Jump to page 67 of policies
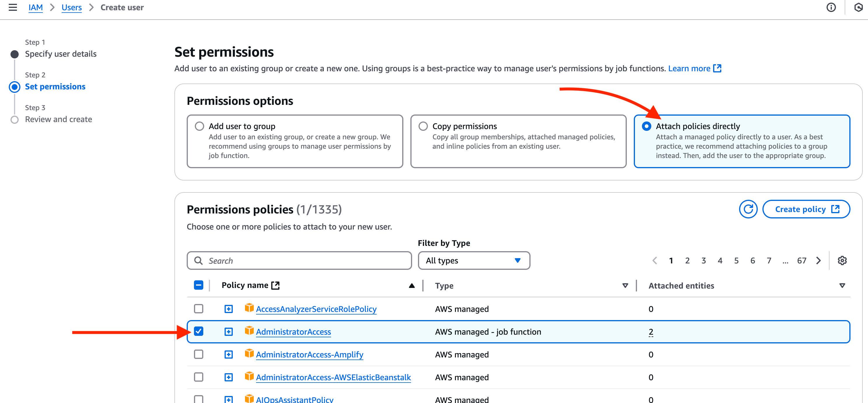The image size is (868, 403). coord(801,261)
